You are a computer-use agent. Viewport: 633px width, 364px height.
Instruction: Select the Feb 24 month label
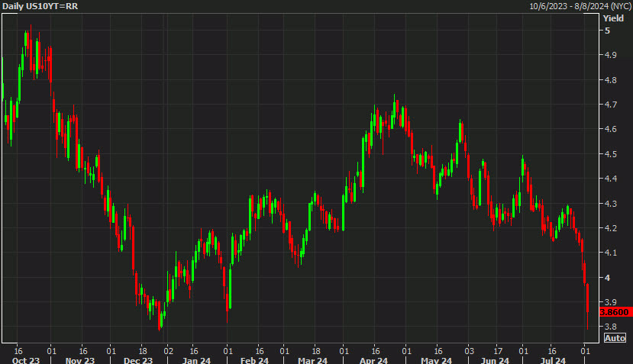(254, 360)
